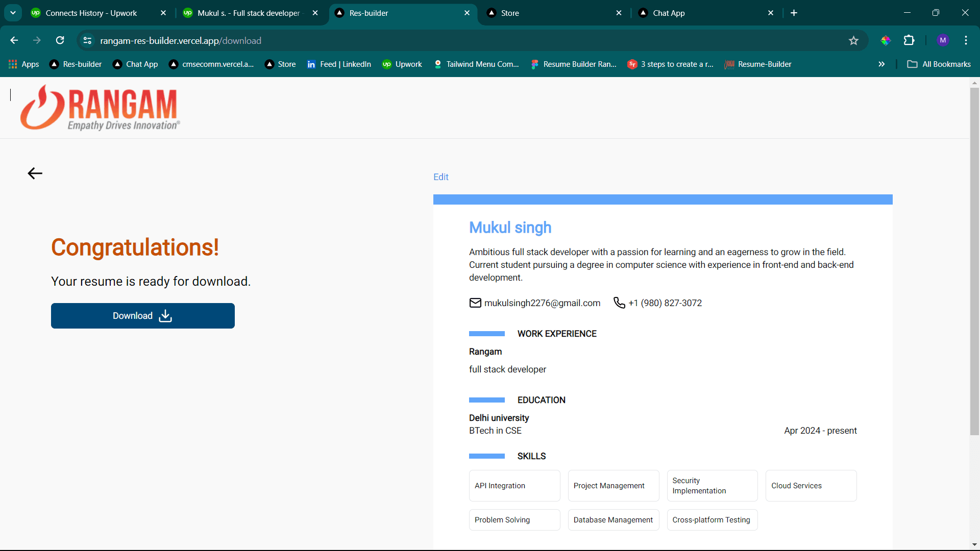Open Chrome three-dot menu
Image resolution: width=980 pixels, height=551 pixels.
[x=966, y=40]
